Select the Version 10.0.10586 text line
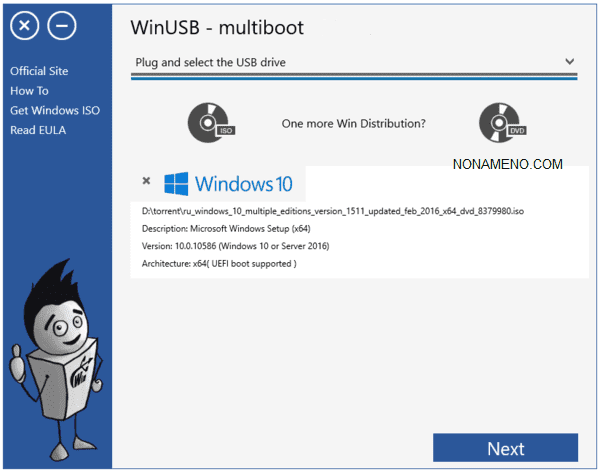Screen dimensions: 600x472 coord(236,246)
